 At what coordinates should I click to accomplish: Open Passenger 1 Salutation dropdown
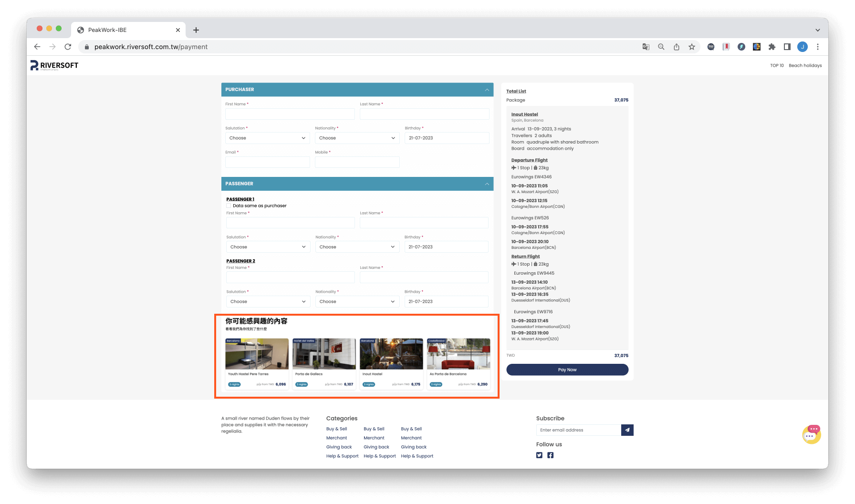[268, 247]
